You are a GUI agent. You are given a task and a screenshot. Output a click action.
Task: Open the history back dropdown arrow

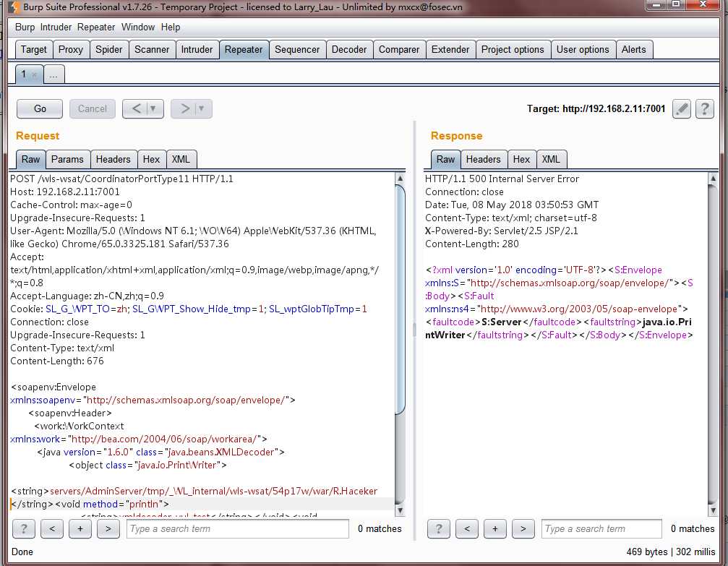point(153,108)
